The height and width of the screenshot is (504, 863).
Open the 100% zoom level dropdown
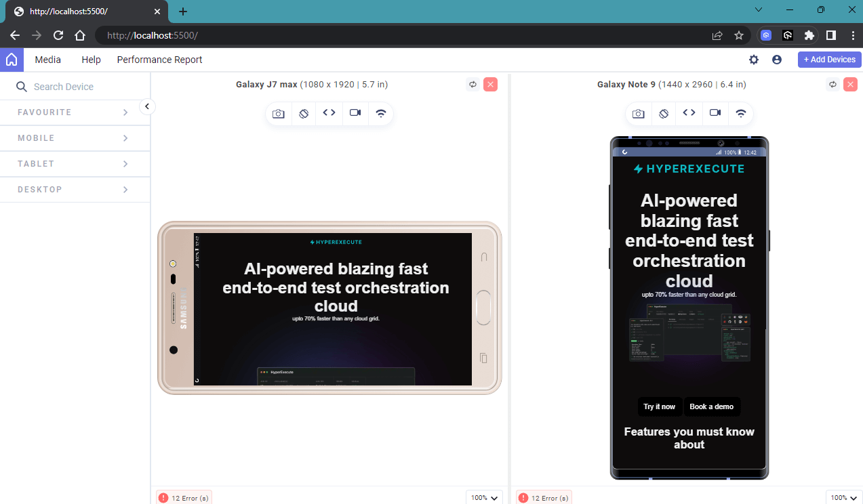484,497
